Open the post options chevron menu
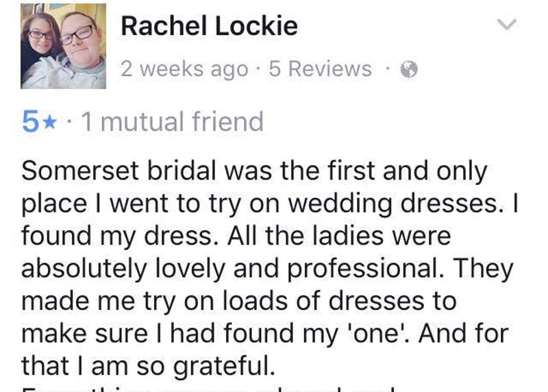Image resolution: width=548 pixels, height=392 pixels. pos(505,25)
